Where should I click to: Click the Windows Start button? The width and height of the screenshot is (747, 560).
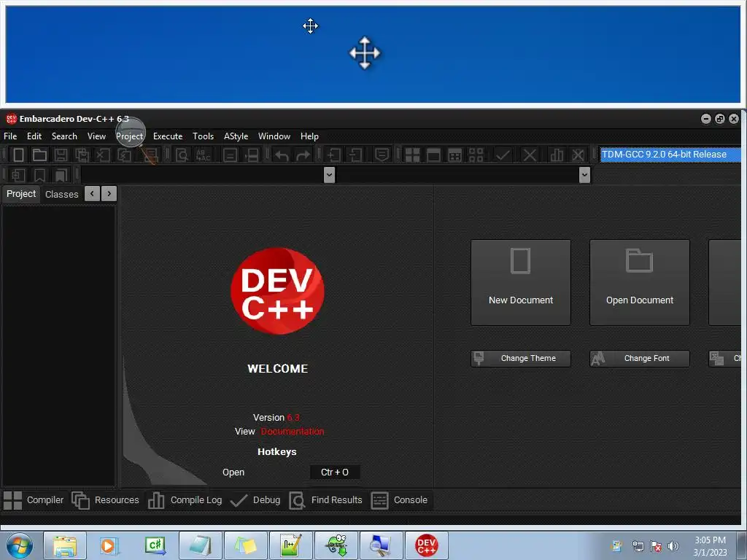point(20,545)
